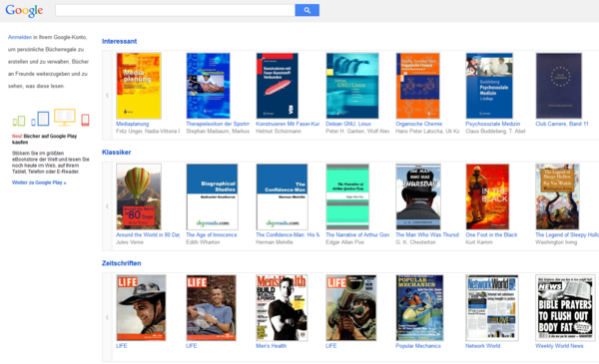Click the Organische Chemie title link
This screenshot has width=599, height=364.
(418, 124)
